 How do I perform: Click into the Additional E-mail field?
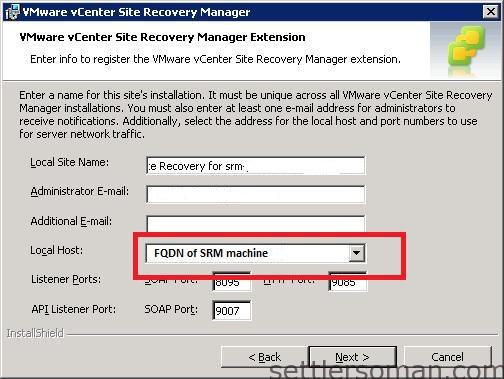[256, 224]
